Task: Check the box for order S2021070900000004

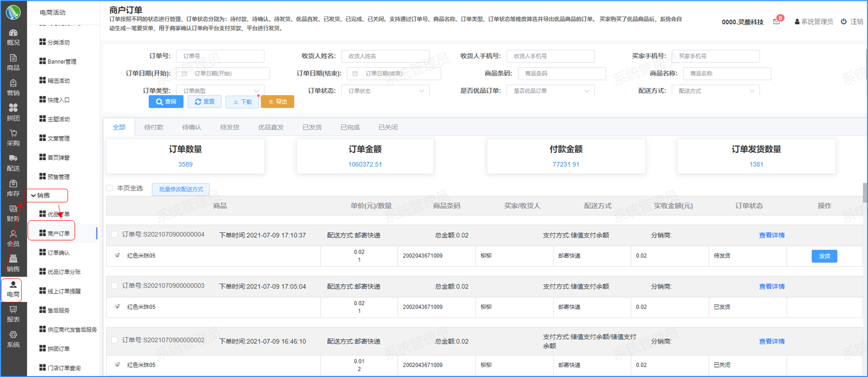Action: [x=114, y=234]
